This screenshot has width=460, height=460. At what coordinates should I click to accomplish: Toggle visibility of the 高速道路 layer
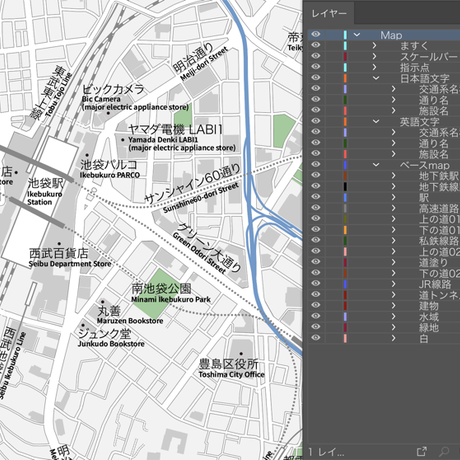pyautogui.click(x=316, y=208)
